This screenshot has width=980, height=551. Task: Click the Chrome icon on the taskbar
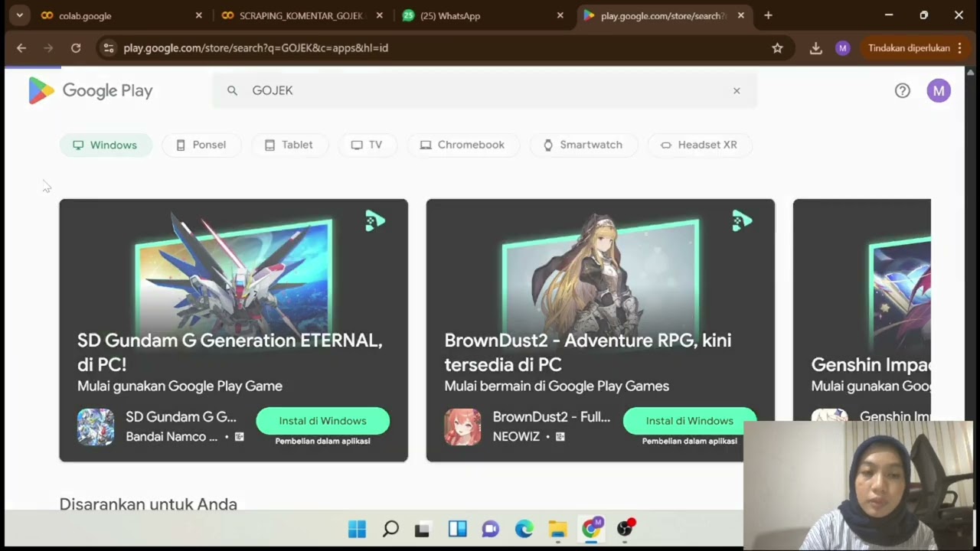click(592, 528)
